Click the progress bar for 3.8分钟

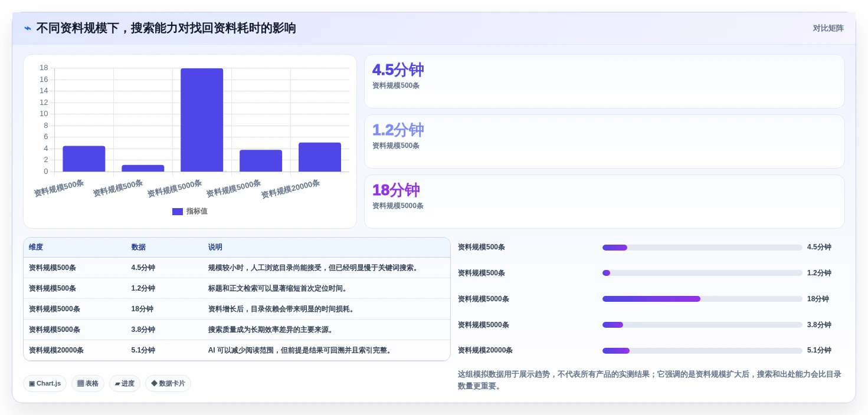pos(702,325)
